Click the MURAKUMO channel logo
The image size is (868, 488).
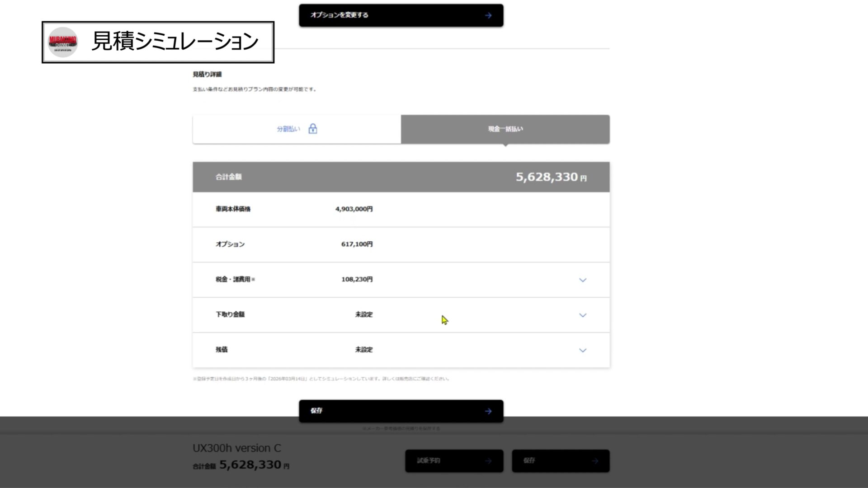[x=62, y=42]
